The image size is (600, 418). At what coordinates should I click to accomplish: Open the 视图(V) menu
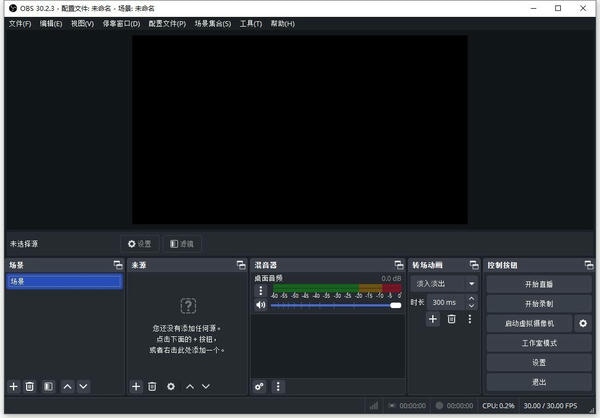[82, 24]
